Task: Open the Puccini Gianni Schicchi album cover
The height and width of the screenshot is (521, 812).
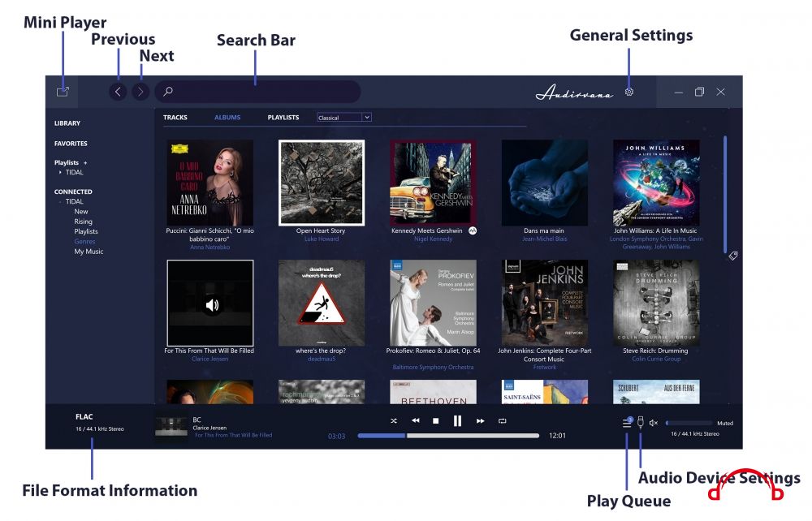Action: (x=209, y=183)
